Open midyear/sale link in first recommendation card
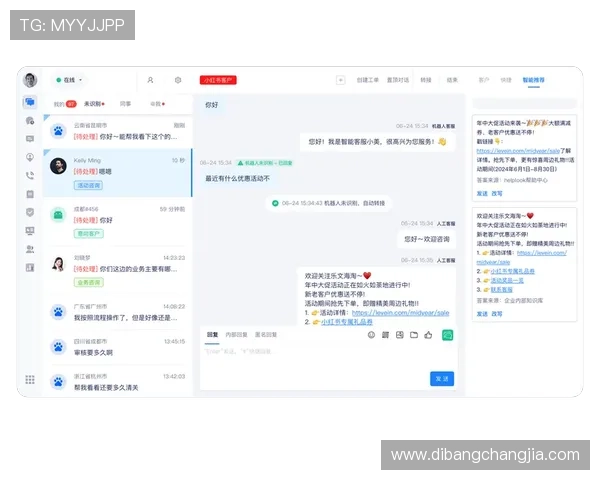The height and width of the screenshot is (480, 600). (x=518, y=151)
